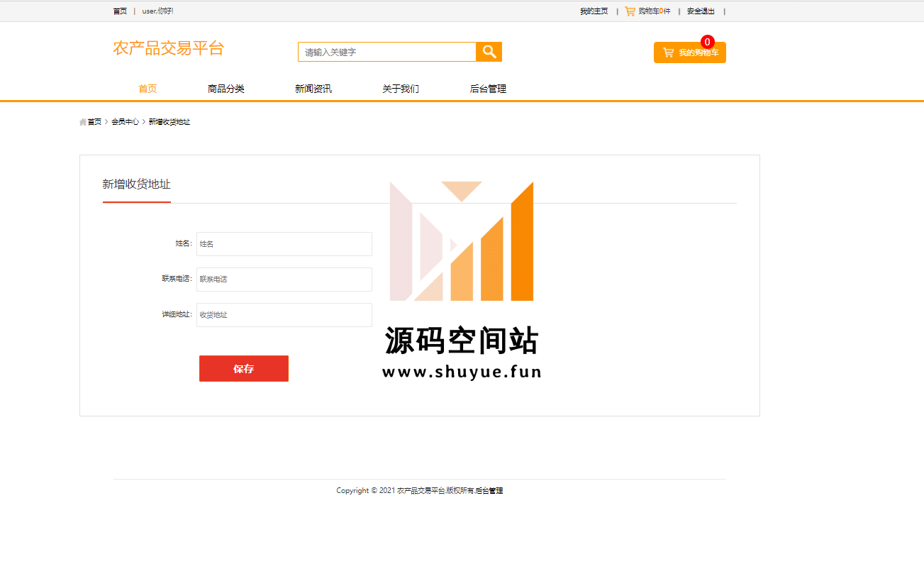Open the 后台管理 navigation tab
Viewport: 924px width, 564px height.
(488, 89)
